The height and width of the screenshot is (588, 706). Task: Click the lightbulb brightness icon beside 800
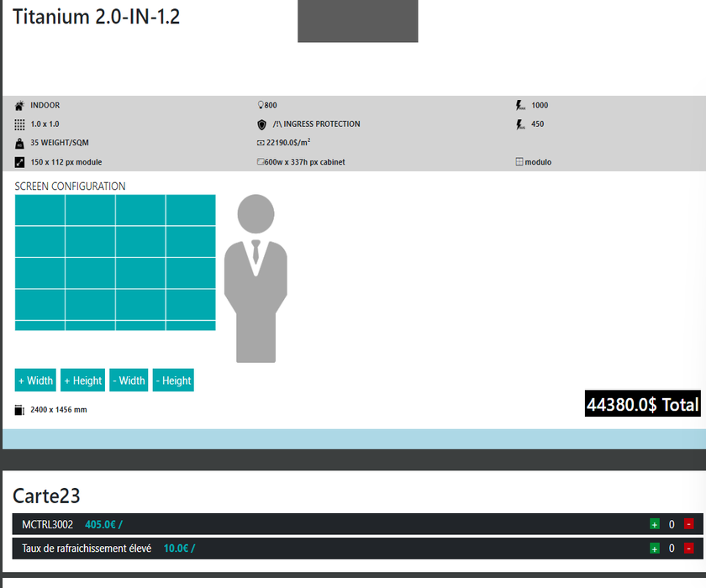click(261, 106)
